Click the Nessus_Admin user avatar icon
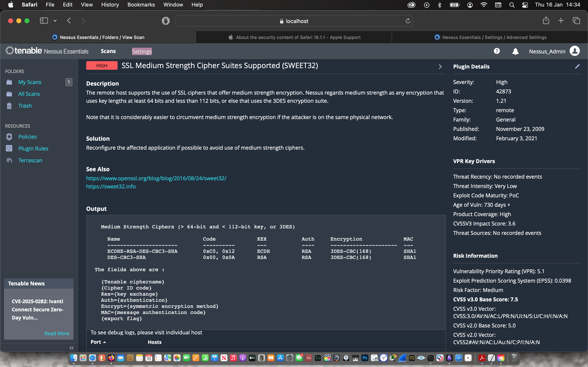The height and width of the screenshot is (367, 588). click(x=575, y=51)
